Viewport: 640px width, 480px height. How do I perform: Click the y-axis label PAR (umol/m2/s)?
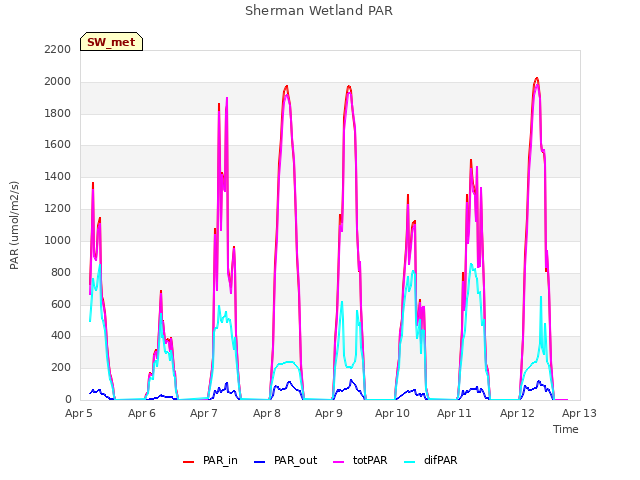pos(14,225)
